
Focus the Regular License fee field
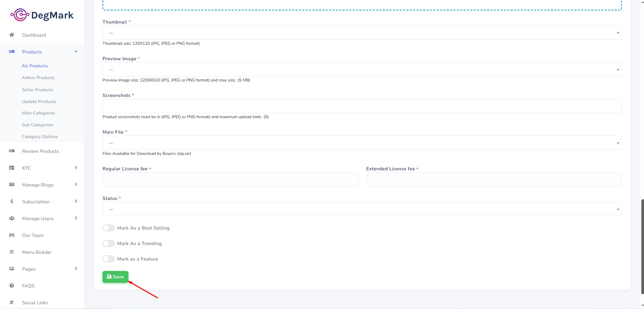[230, 180]
